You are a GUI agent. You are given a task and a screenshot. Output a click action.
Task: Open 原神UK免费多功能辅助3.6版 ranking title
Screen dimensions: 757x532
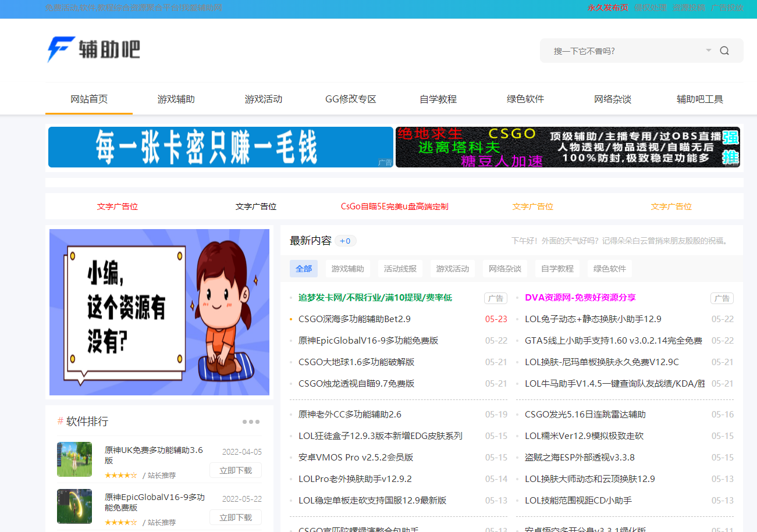coord(154,455)
